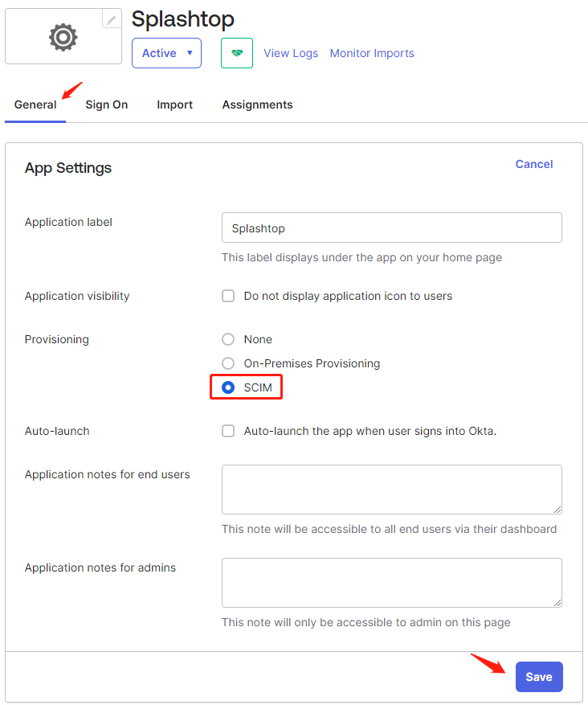Screen dimensions: 588x705
Task: Open the Active status dropdown
Action: (x=166, y=53)
